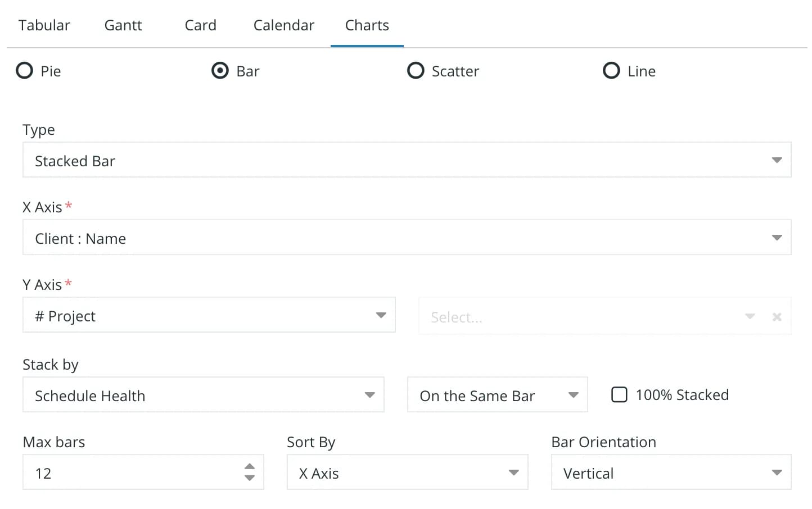Open the Tabular view tab
812x509 pixels.
coord(44,25)
